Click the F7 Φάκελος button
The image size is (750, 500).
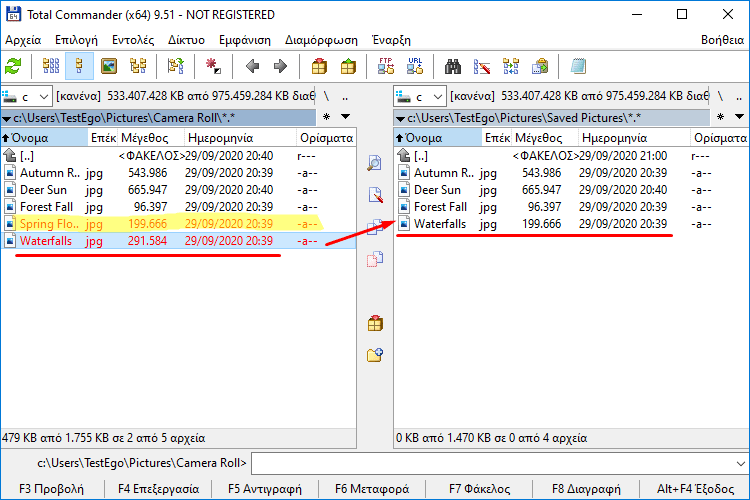click(x=479, y=489)
